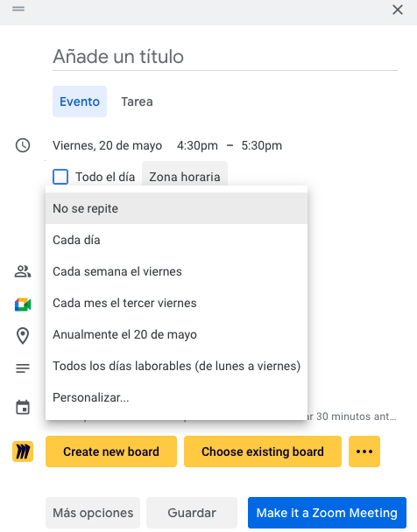
Task: Switch to the Tarea tab
Action: (x=137, y=101)
